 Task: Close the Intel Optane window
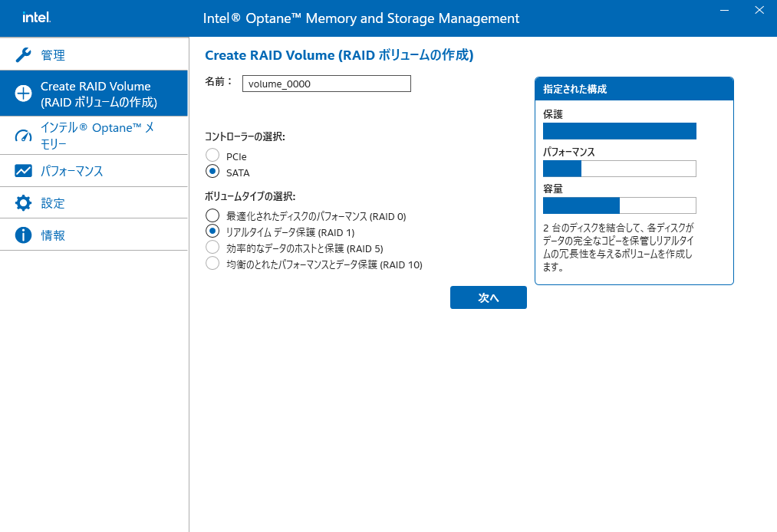coord(759,10)
